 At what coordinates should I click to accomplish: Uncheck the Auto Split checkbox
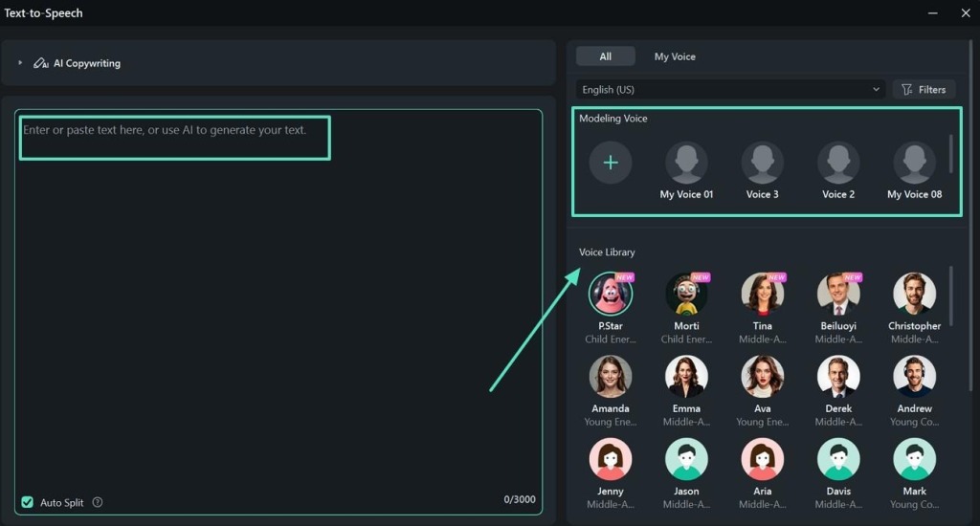pos(28,503)
